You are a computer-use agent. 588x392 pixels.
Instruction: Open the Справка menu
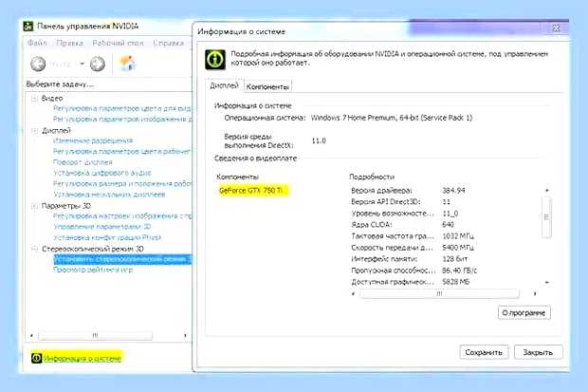pyautogui.click(x=169, y=43)
